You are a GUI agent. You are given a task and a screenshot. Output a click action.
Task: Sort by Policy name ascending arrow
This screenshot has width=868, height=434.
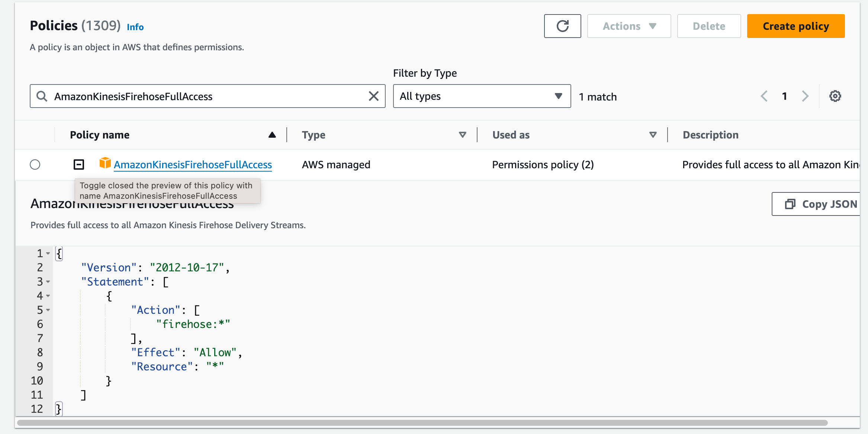(272, 135)
